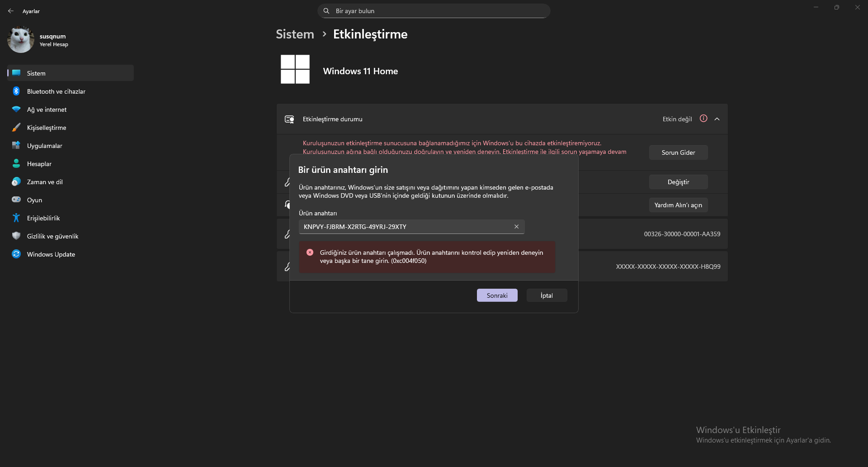Click the Hesaplar person icon
Viewport: 868px width, 467px height.
[16, 163]
